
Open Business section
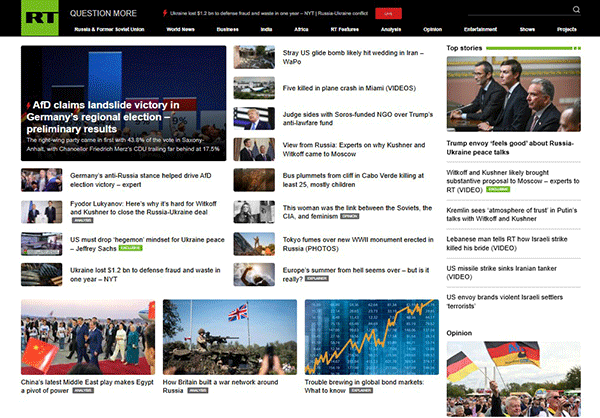[x=228, y=29]
